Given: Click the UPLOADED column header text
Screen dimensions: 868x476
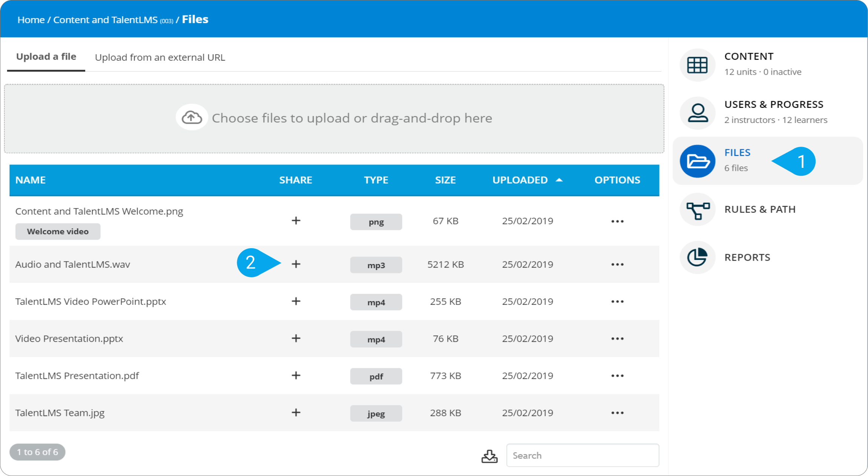Looking at the screenshot, I should tap(520, 180).
